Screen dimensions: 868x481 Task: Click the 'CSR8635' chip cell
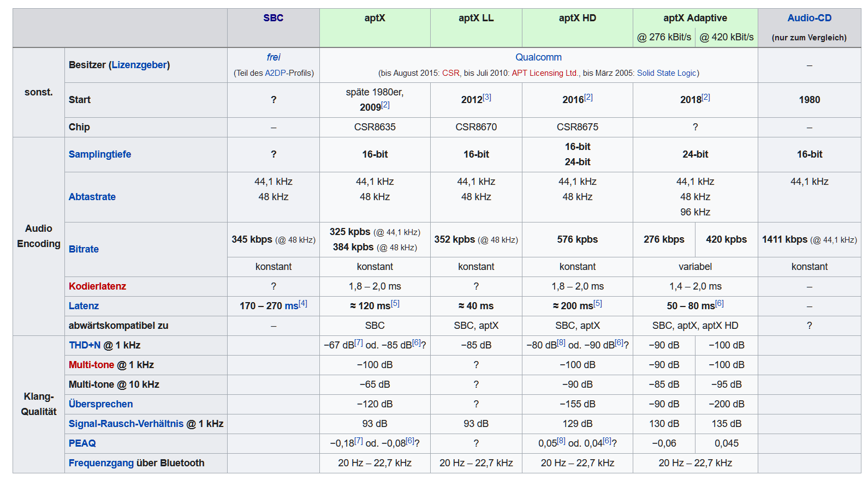(374, 127)
